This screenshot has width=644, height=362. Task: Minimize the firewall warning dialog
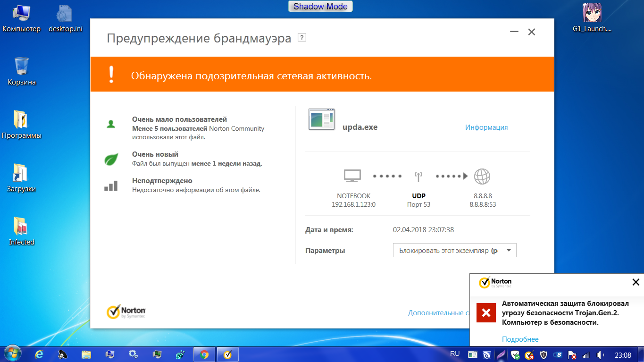point(514,32)
